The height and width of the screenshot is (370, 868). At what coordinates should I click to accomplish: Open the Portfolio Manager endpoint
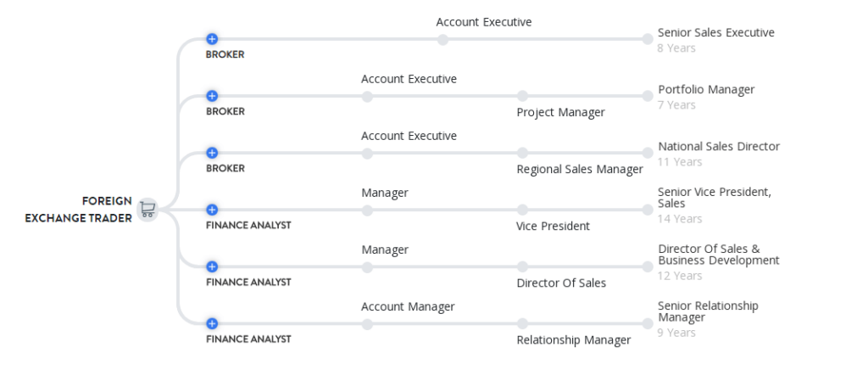coord(705,90)
